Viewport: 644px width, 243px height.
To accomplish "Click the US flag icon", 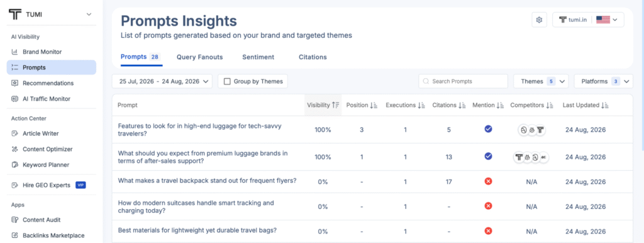I will [603, 20].
